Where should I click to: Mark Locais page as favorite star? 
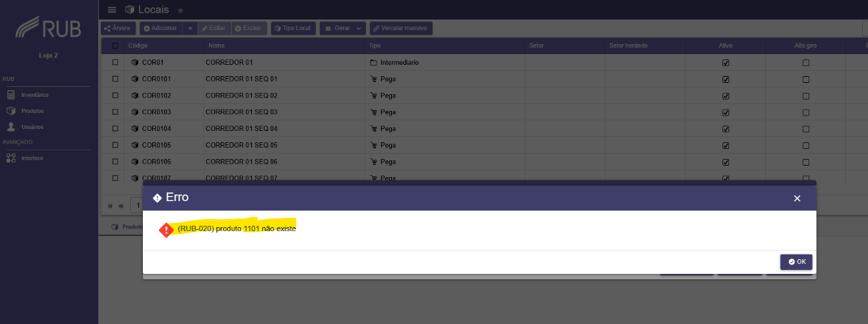(x=180, y=10)
